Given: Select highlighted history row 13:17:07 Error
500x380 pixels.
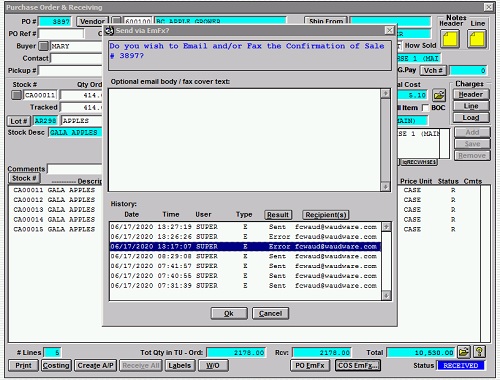Looking at the screenshot, I should pyautogui.click(x=245, y=246).
